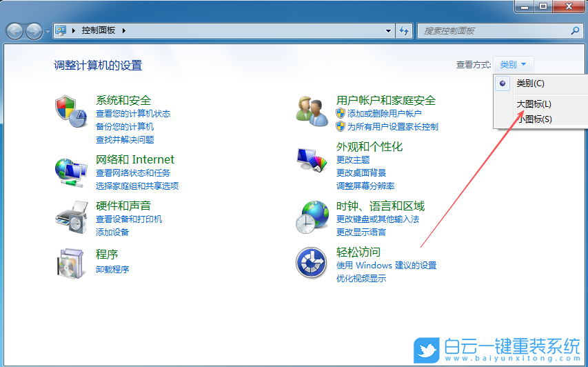Expand the address bar history dropdown arrow
This screenshot has width=588, height=367.
point(389,31)
